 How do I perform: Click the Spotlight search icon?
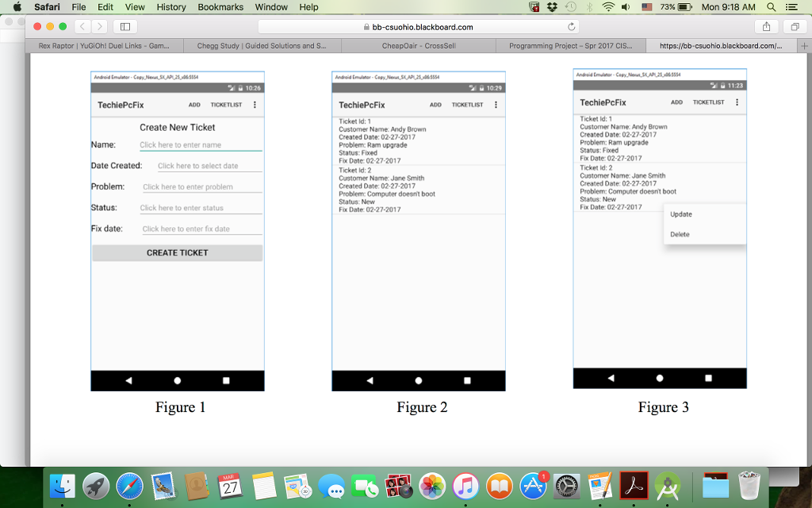click(x=771, y=7)
